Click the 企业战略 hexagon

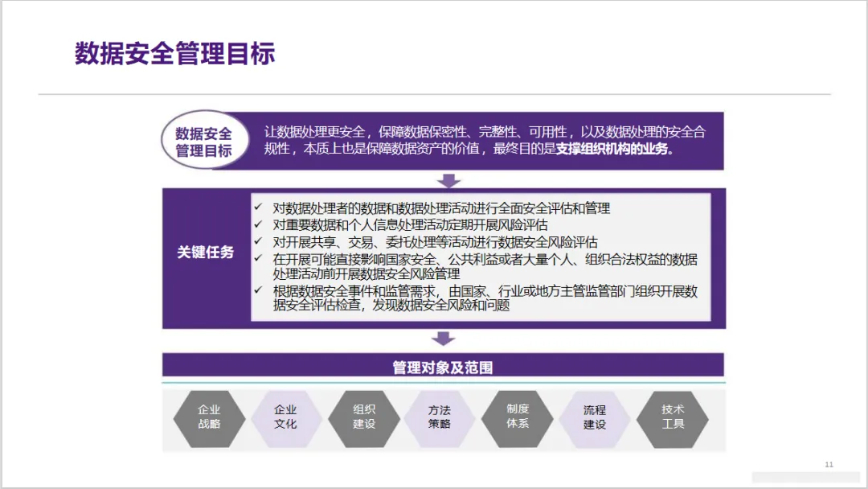click(209, 419)
